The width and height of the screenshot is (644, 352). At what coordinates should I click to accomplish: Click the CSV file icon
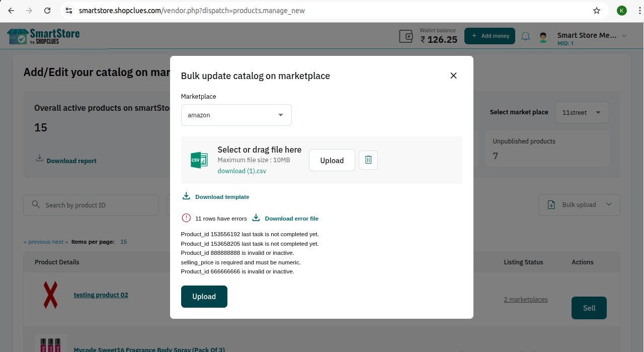click(x=199, y=160)
